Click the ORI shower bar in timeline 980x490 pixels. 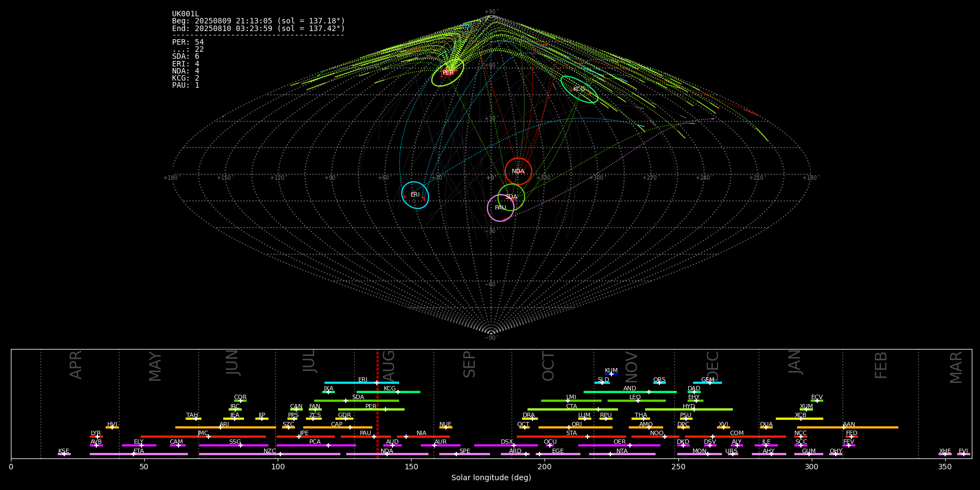(575, 427)
